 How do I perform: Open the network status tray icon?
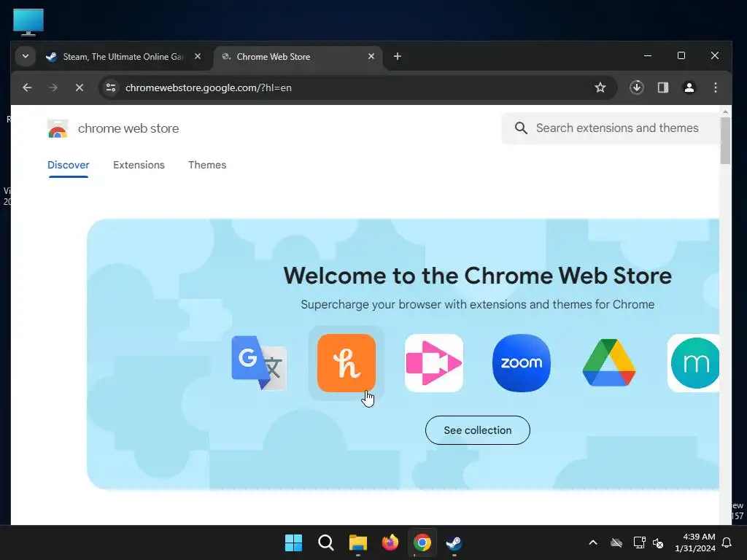coord(639,542)
